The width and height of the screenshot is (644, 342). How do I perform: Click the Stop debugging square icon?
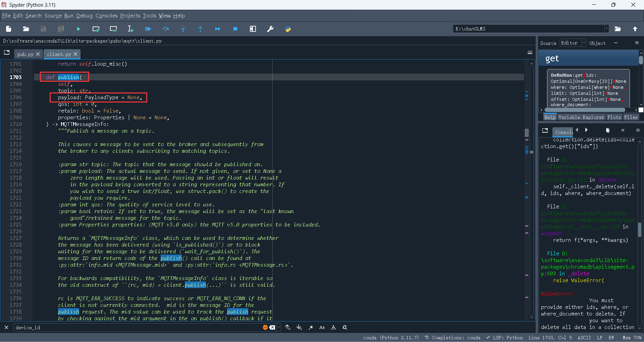[235, 29]
